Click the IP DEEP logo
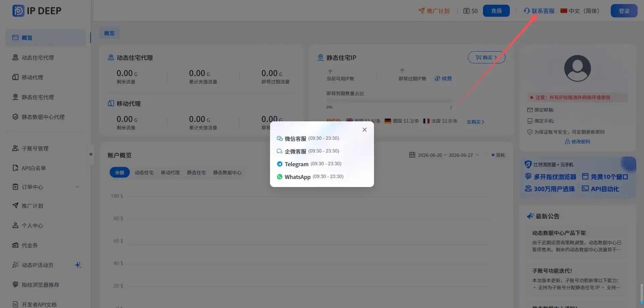 point(37,11)
